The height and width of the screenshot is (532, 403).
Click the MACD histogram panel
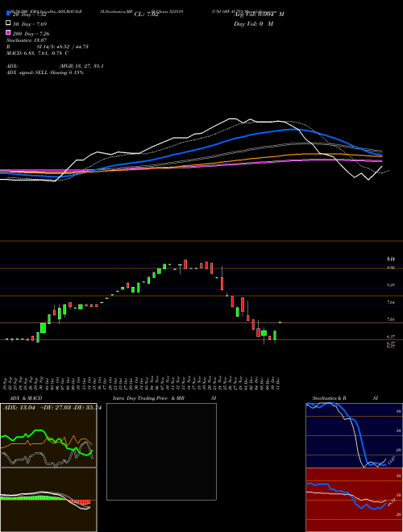(48, 500)
